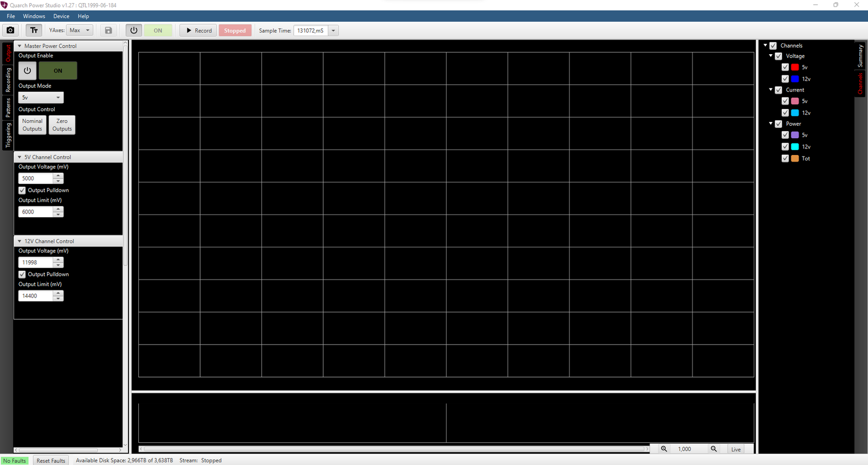Toggle the Power Tot channel checkbox

pyautogui.click(x=785, y=158)
